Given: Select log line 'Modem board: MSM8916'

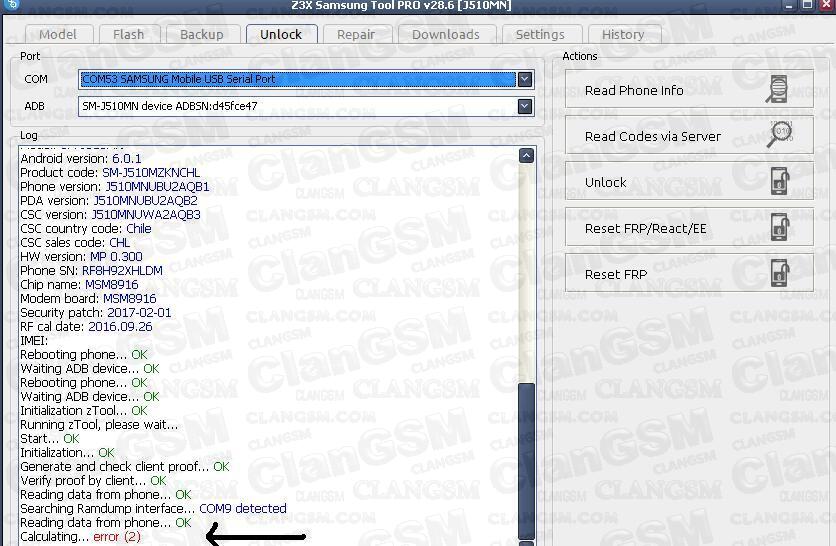Looking at the screenshot, I should click(89, 298).
